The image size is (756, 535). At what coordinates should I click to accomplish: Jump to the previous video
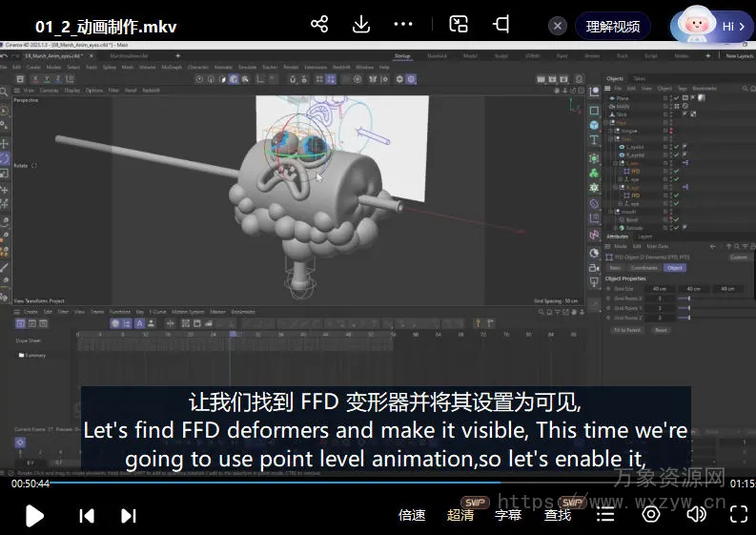tap(87, 516)
